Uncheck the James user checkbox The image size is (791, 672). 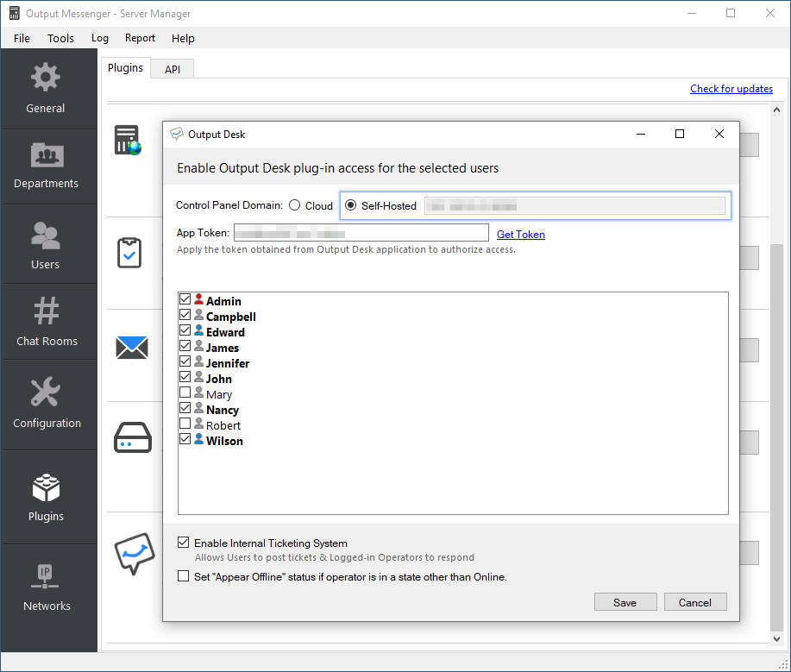click(185, 346)
